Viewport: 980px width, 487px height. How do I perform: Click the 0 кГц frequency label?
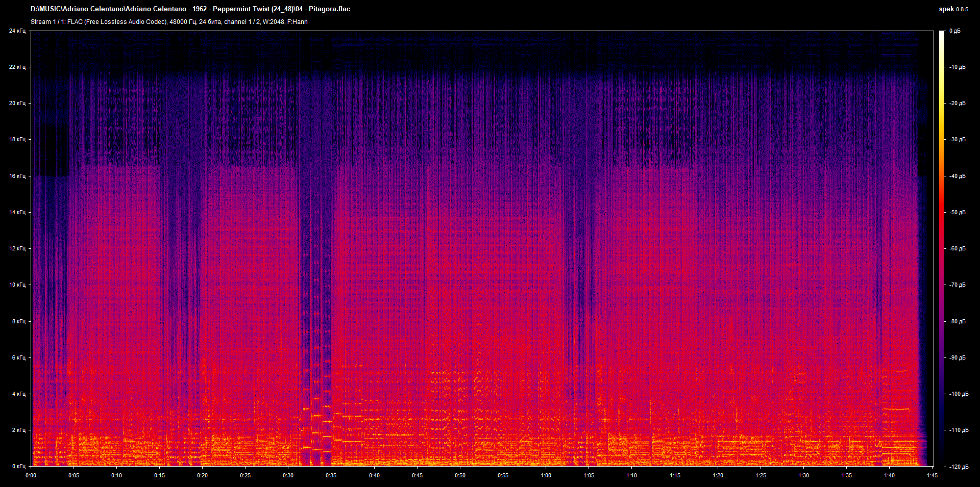pyautogui.click(x=19, y=466)
